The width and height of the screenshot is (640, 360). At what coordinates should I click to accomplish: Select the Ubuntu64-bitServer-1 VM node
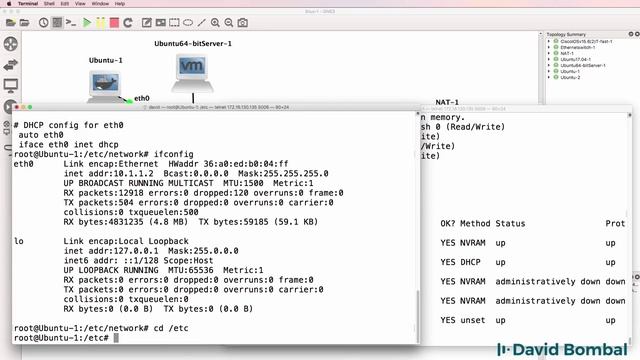click(192, 73)
